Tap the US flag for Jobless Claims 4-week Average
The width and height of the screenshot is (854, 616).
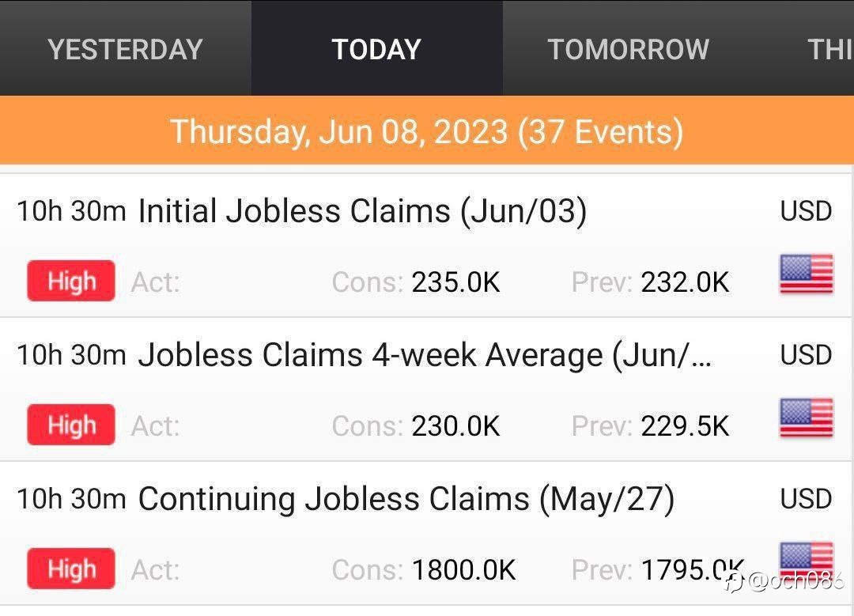pos(806,418)
